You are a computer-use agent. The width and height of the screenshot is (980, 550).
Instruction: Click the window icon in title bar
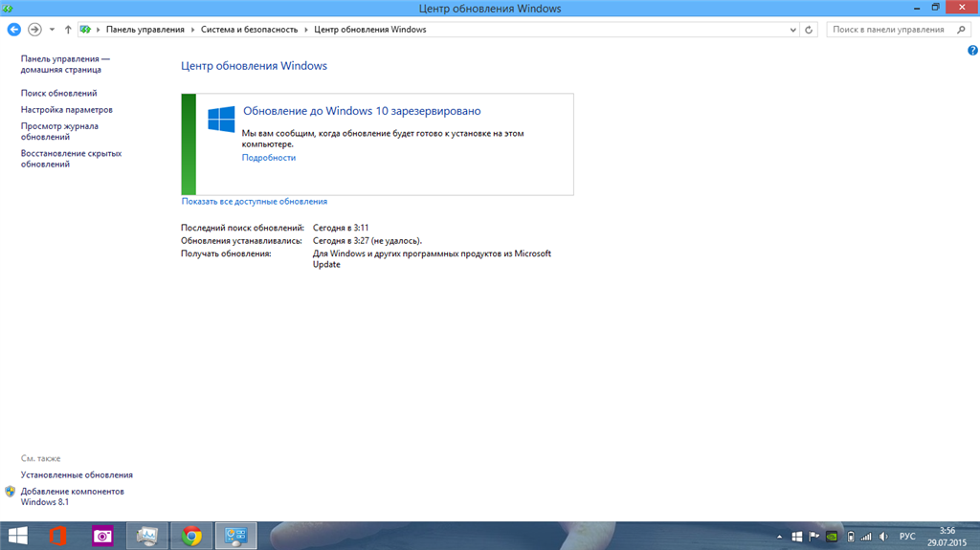(x=8, y=8)
